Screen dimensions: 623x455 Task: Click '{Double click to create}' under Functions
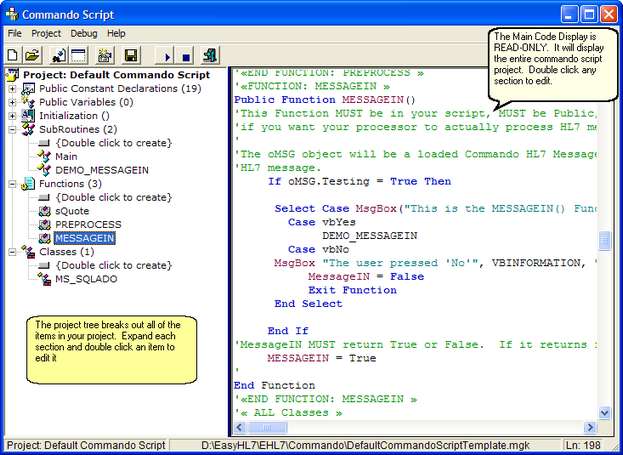(114, 197)
